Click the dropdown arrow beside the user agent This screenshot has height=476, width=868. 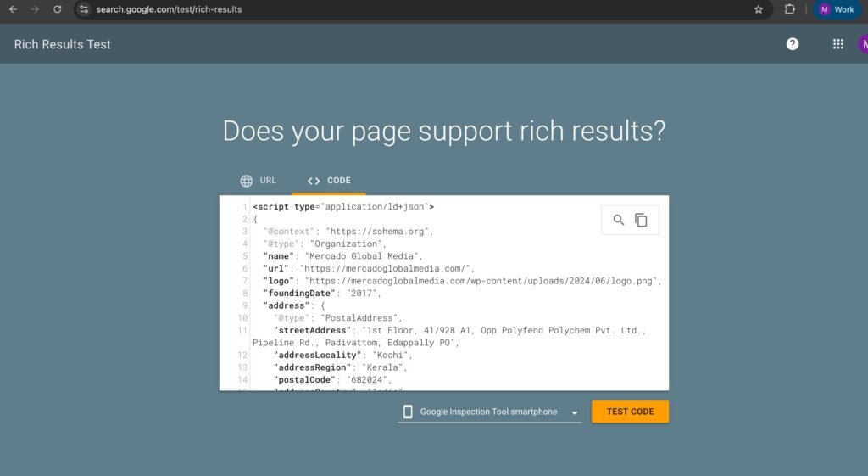(x=575, y=412)
